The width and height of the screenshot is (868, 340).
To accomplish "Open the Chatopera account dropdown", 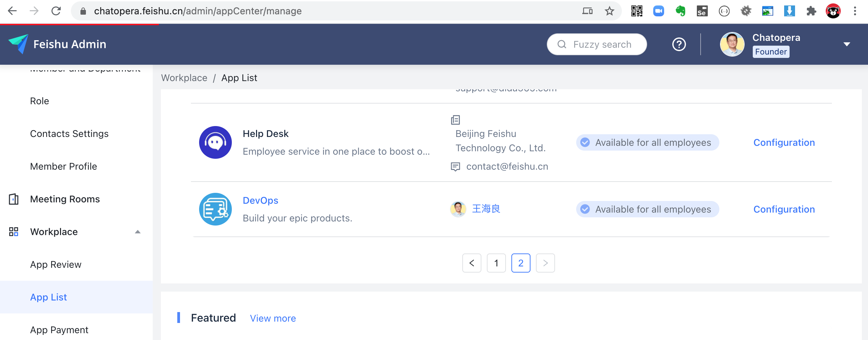I will [x=848, y=44].
